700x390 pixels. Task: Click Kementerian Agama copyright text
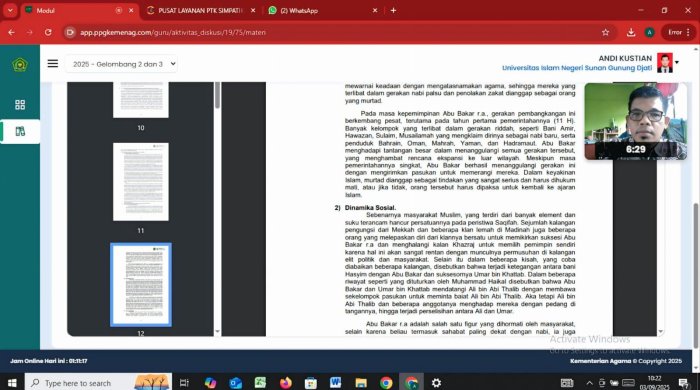point(626,361)
